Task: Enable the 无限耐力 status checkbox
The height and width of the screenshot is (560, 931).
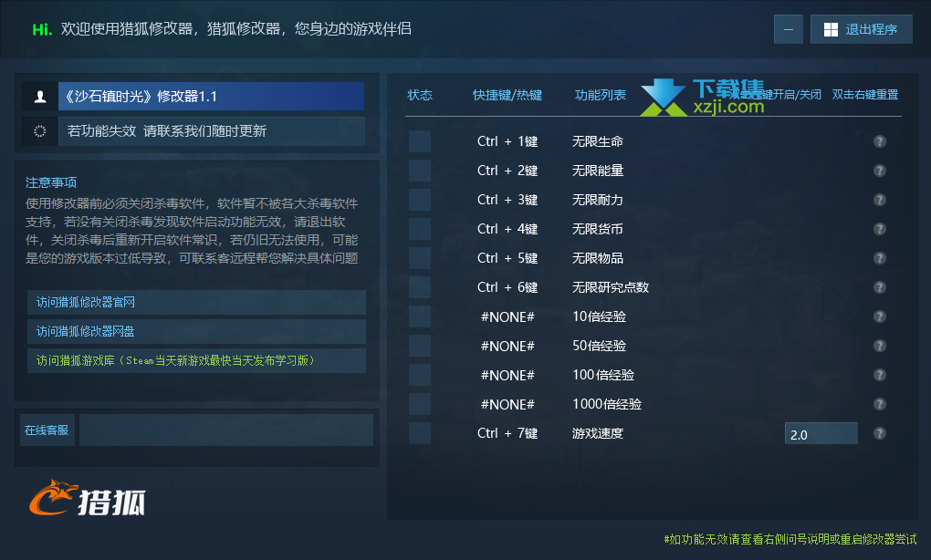Action: pos(420,200)
